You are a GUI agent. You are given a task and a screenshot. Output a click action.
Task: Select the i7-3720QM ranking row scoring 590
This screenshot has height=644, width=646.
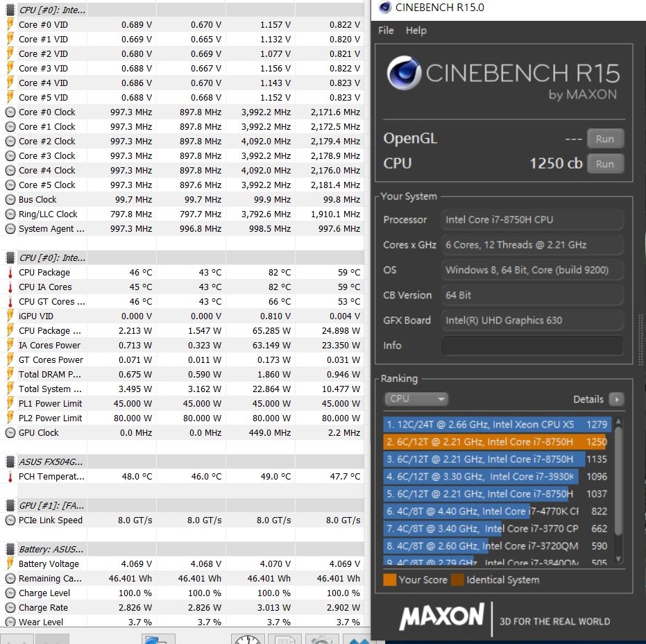point(498,545)
